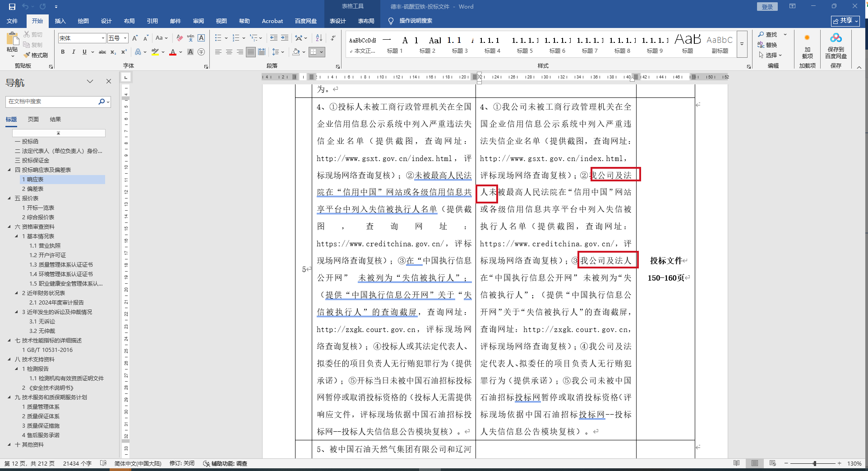Switch to Web Layout view in status bar

(773, 463)
